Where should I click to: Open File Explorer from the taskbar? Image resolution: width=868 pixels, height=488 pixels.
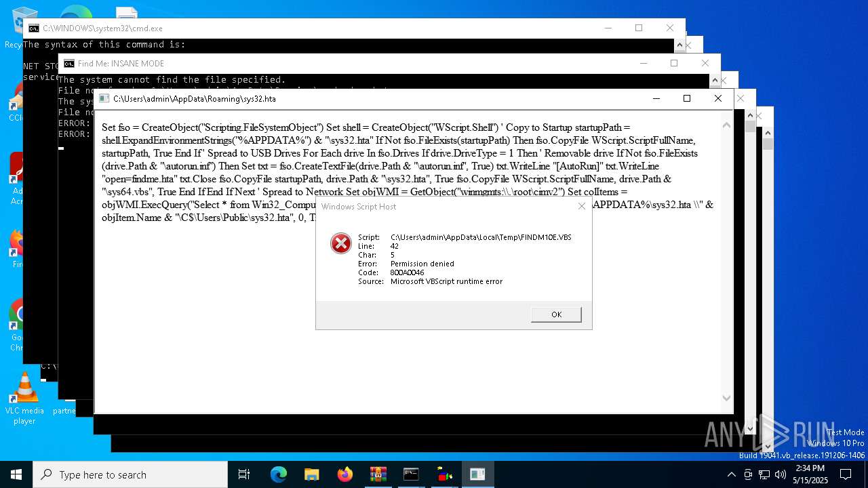tap(311, 474)
